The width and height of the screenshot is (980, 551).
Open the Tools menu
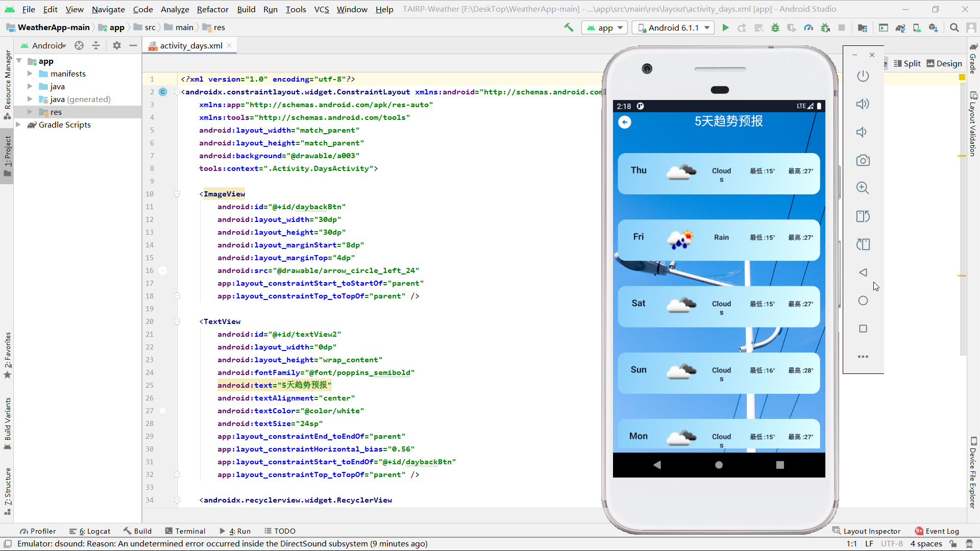(296, 9)
